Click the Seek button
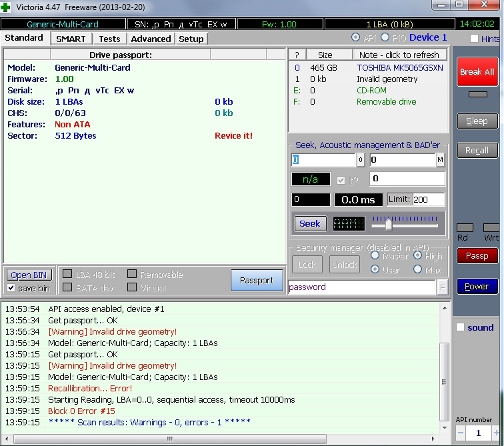Screen dimensions: 504x446 tap(310, 223)
